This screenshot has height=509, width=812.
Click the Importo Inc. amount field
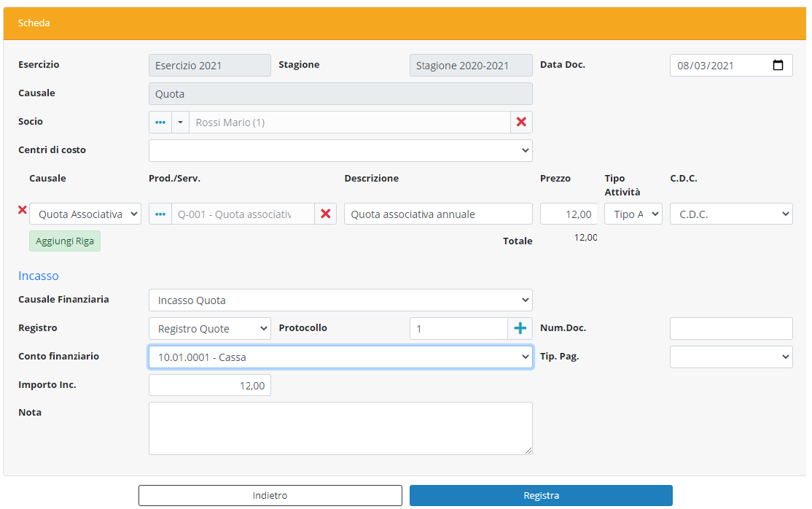[209, 385]
